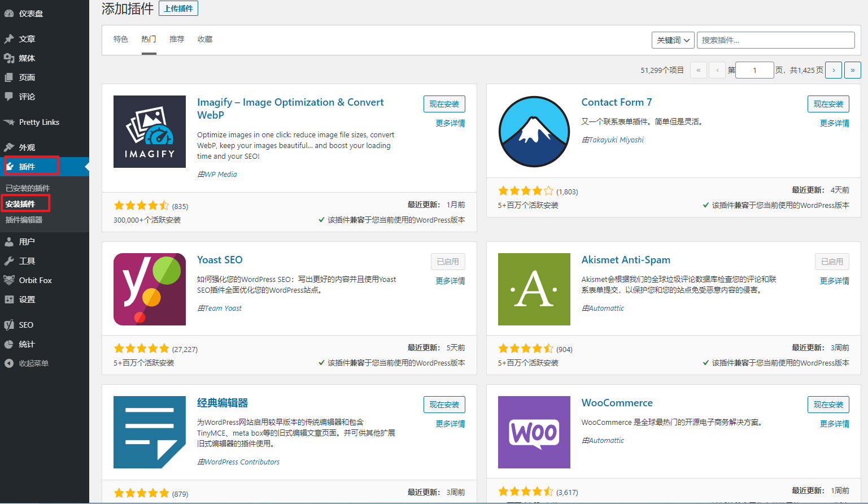Screen dimensions: 868x504
Task: Click the WordPress Contributors author link
Action: pos(242,462)
